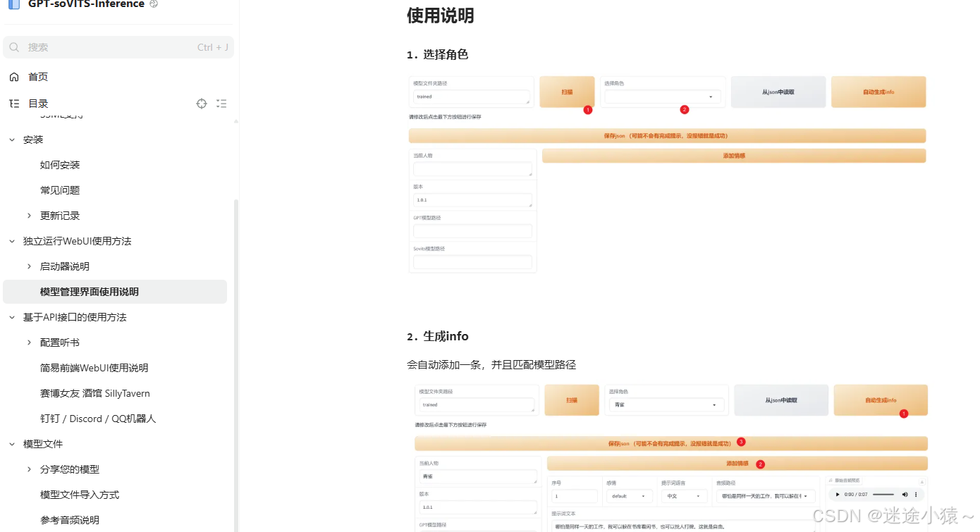Mute the audio preview volume
Image resolution: width=980 pixels, height=532 pixels.
tap(905, 495)
